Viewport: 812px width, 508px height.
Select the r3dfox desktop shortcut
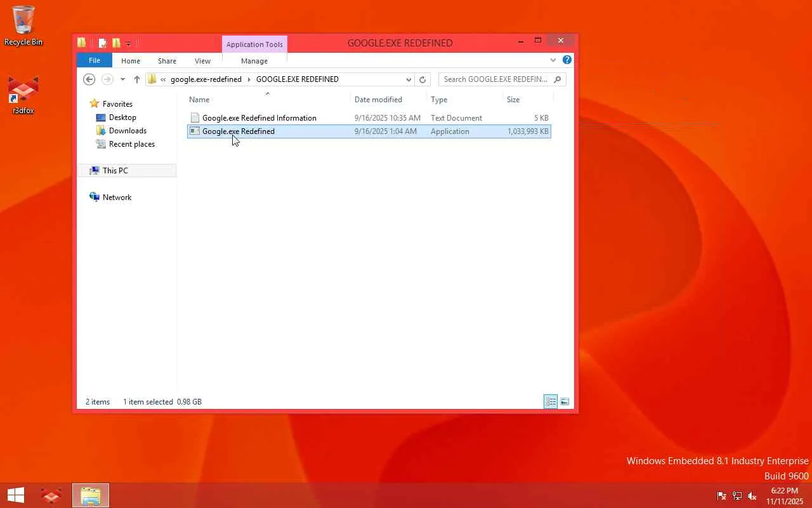[x=23, y=95]
